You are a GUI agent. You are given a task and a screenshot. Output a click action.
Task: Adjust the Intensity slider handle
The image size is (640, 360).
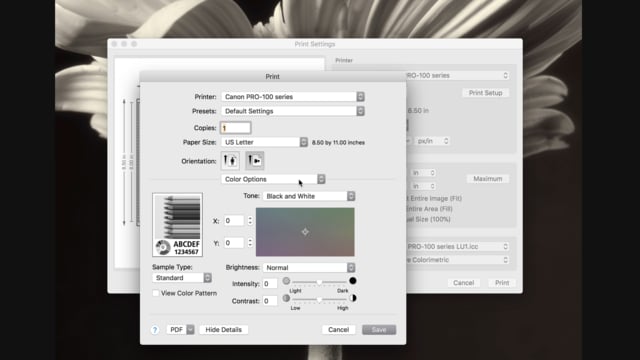[x=320, y=282]
